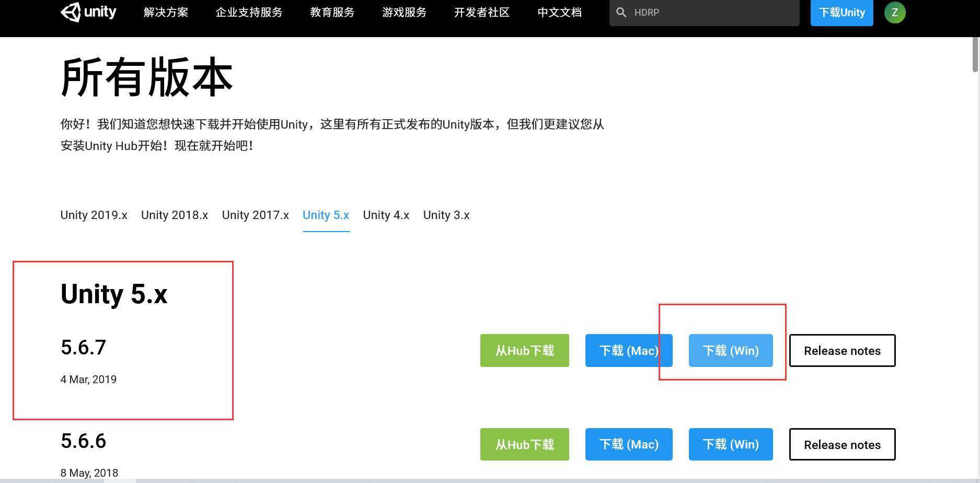Click 从Hub下载 for version 5.6.6
This screenshot has height=483, width=980.
[x=525, y=444]
